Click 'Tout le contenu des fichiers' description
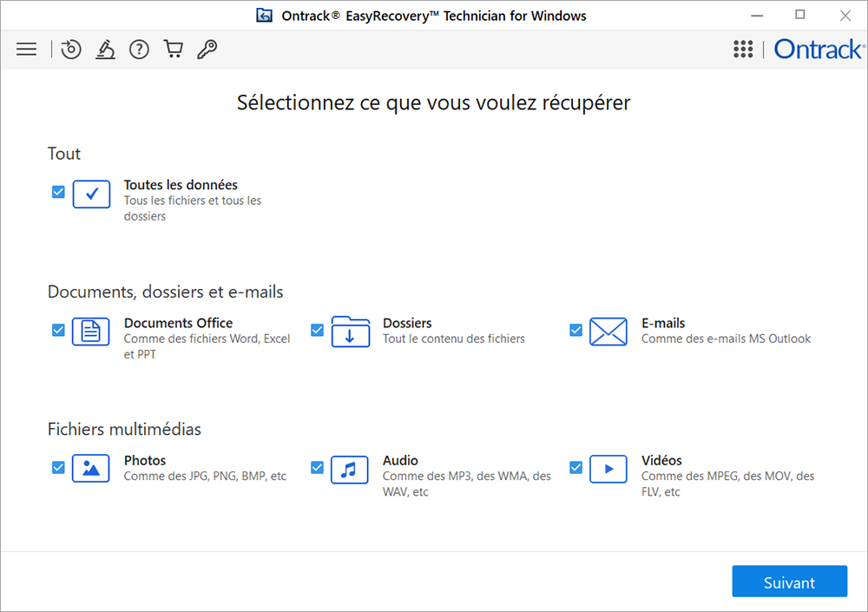868x612 pixels. pyautogui.click(x=453, y=339)
